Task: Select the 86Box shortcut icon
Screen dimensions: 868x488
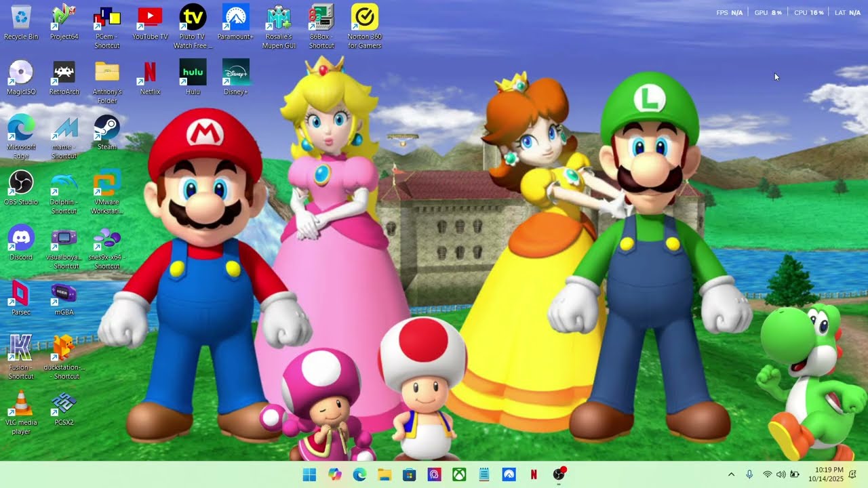Action: 321,27
